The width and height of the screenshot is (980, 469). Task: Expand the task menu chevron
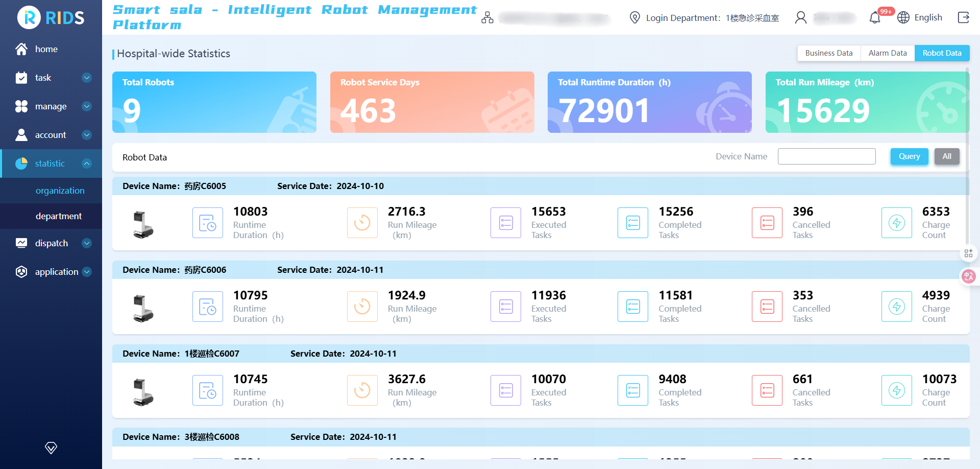87,78
